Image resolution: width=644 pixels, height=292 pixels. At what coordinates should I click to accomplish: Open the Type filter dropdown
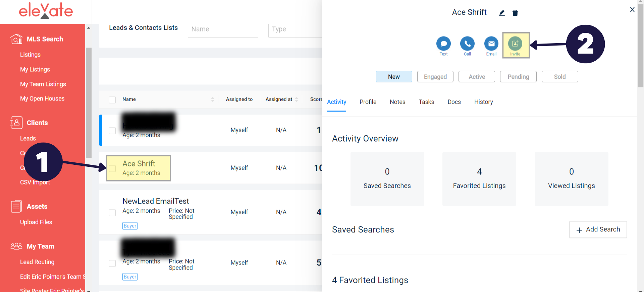(x=295, y=29)
